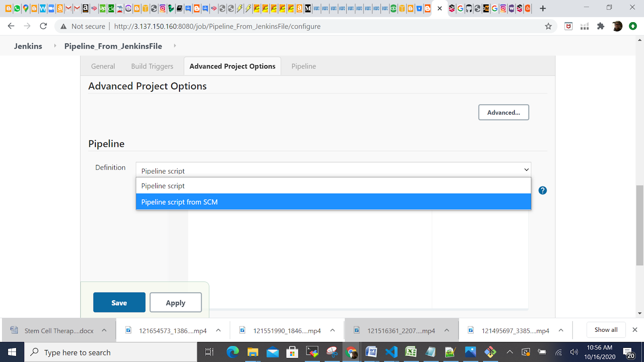The width and height of the screenshot is (644, 362).
Task: Open options for 121516361_2207 mp4 download
Action: (447, 330)
